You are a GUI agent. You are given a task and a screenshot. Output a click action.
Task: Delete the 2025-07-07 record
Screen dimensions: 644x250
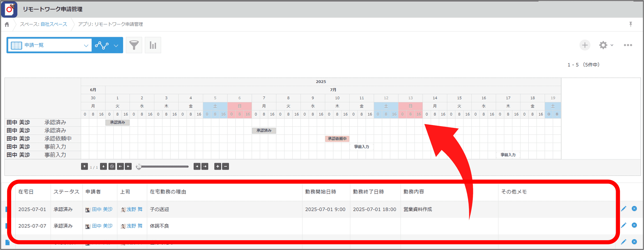pyautogui.click(x=634, y=225)
